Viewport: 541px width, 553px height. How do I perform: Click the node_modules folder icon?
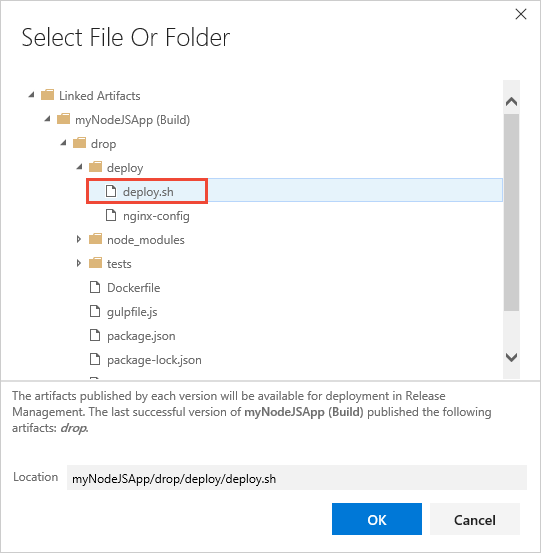tap(96, 239)
